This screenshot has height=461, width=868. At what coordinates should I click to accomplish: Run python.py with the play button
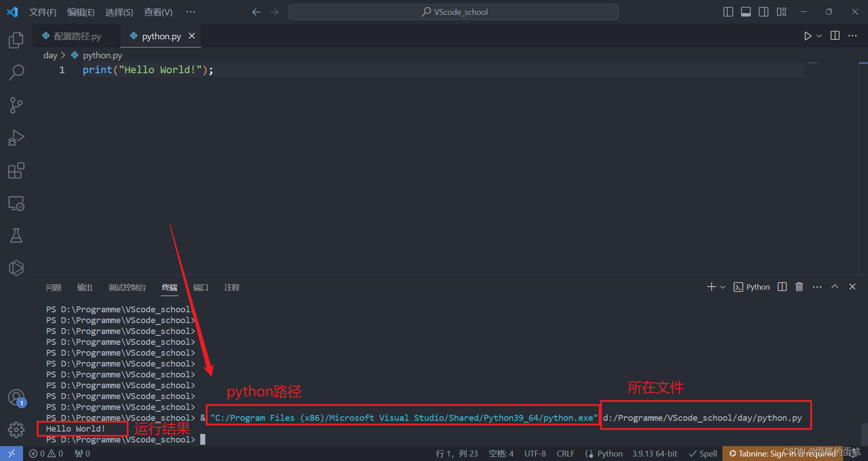point(808,36)
